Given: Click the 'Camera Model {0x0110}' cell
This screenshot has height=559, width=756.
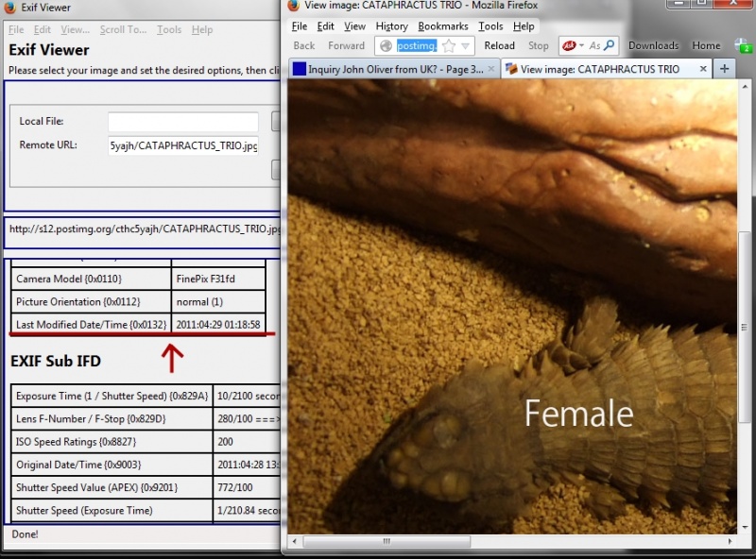Looking at the screenshot, I should 91,279.
